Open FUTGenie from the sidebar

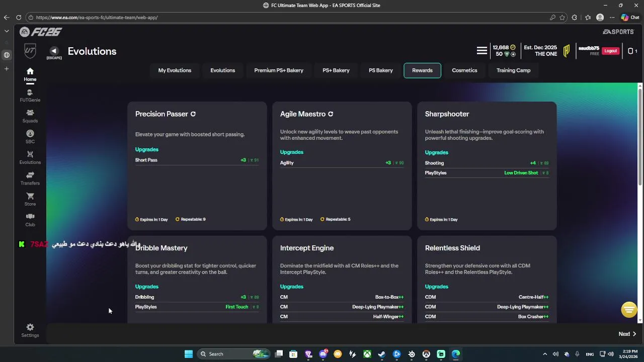pos(30,95)
